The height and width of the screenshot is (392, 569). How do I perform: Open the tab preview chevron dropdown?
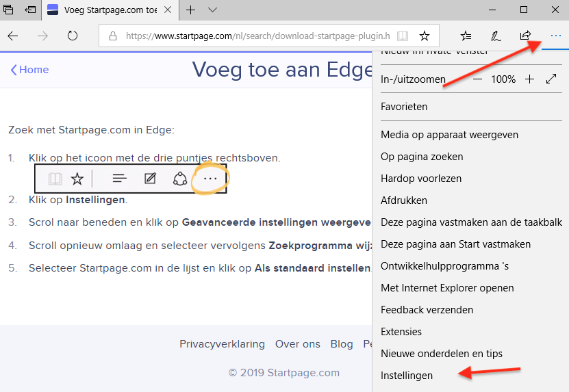[212, 10]
